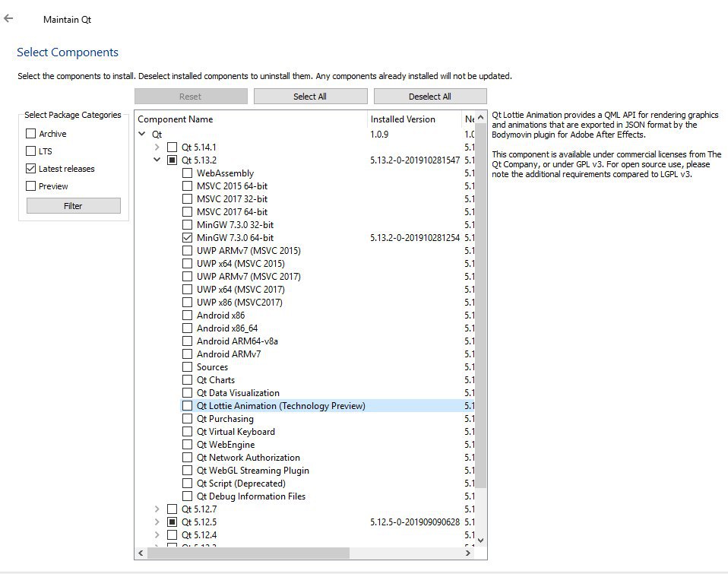
Task: Check MinGW 7.3.0 32-bit component
Action: [x=187, y=225]
